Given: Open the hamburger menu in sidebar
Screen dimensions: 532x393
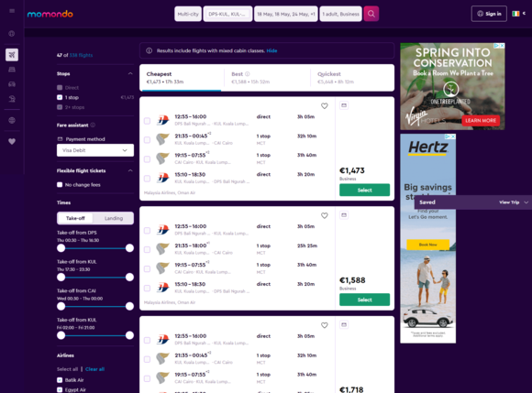Looking at the screenshot, I should pos(12,11).
